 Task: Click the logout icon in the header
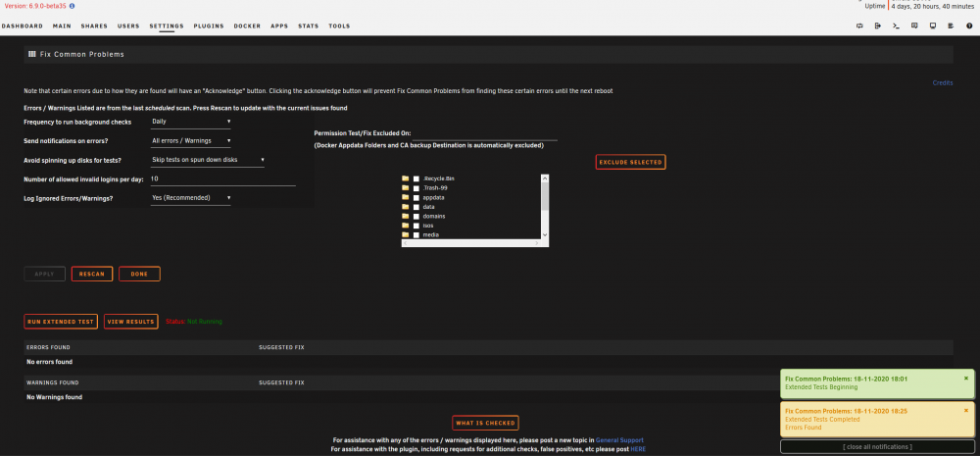[x=877, y=26]
